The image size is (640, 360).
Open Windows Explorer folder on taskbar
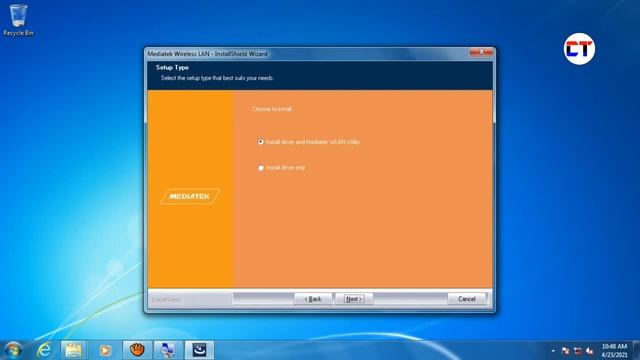click(73, 350)
